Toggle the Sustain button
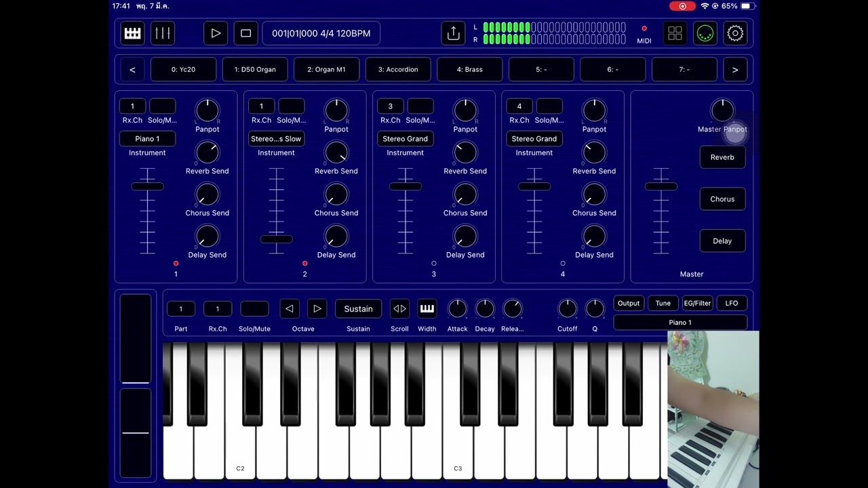Viewport: 868px width, 488px height. point(358,309)
